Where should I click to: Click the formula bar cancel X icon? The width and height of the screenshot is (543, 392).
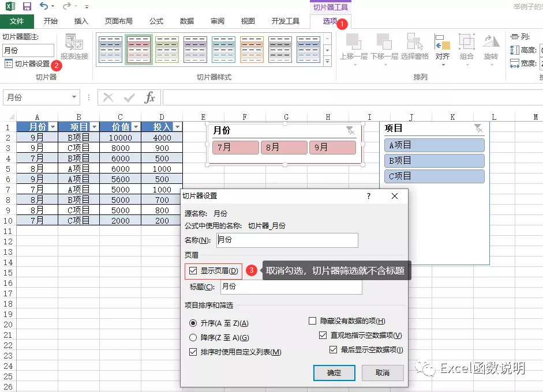pyautogui.click(x=108, y=97)
